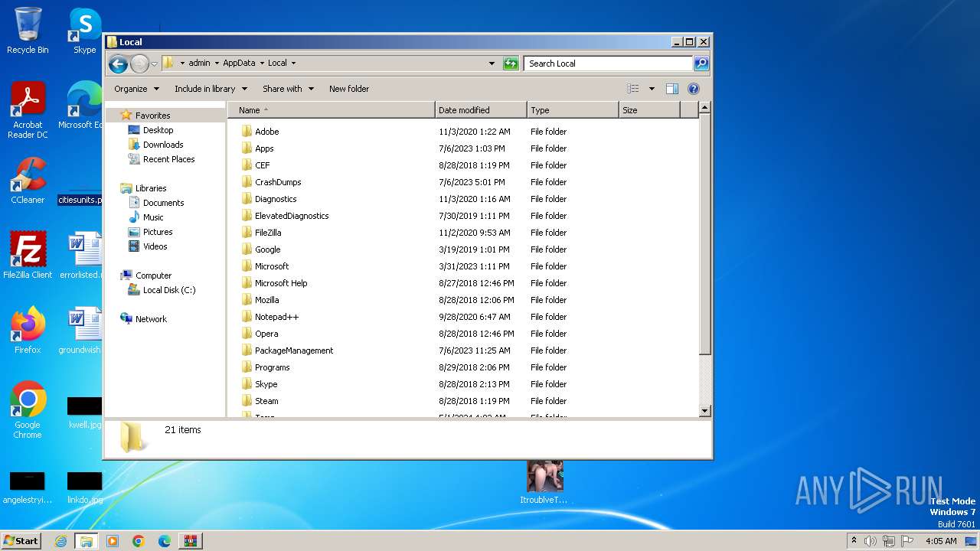Viewport: 980px width, 551px height.
Task: Click the volume speaker tray icon
Action: click(871, 541)
